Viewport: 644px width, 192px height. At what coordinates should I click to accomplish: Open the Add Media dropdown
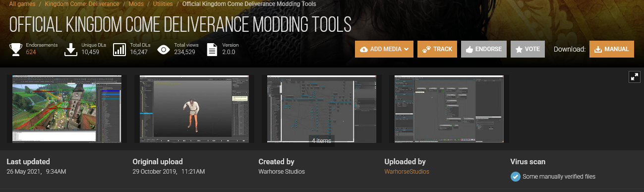(x=384, y=49)
